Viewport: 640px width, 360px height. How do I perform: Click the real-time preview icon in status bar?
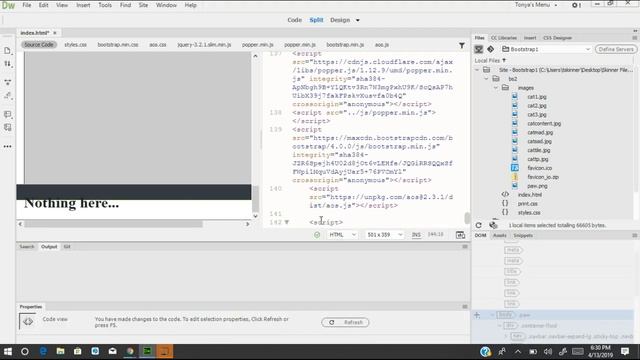pyautogui.click(x=460, y=235)
